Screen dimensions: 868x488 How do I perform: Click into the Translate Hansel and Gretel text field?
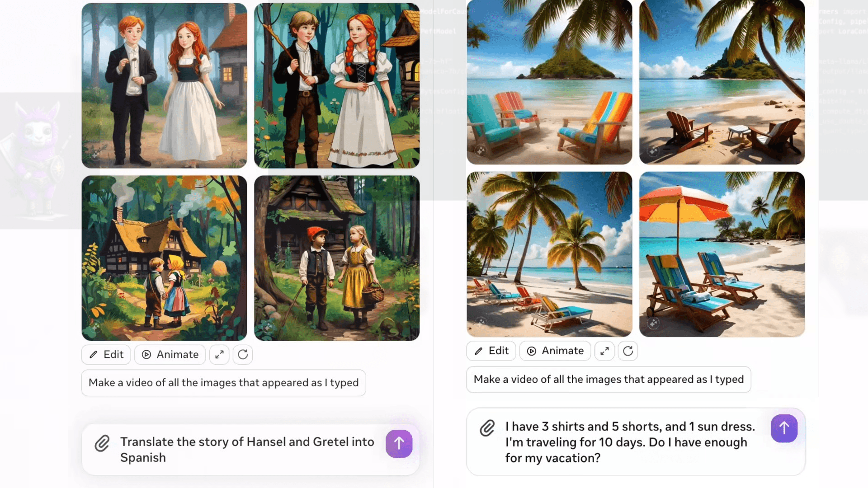coord(247,450)
